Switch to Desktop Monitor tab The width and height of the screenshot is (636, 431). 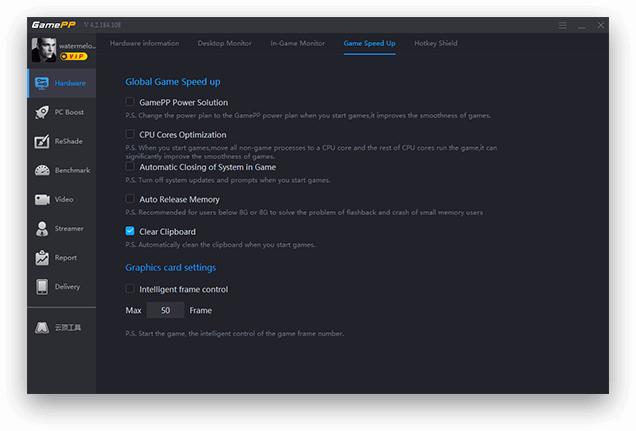[x=225, y=43]
